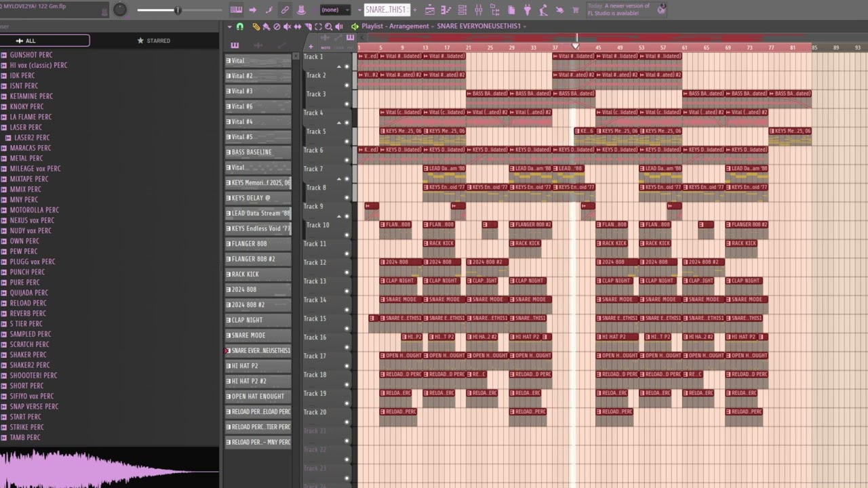Screen dimensions: 868x488
Task: Select the Playback speaker tool
Action: [339, 26]
